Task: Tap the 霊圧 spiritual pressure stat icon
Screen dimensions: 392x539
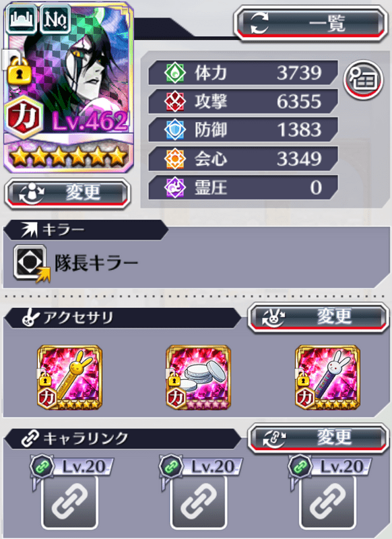Action: point(175,188)
